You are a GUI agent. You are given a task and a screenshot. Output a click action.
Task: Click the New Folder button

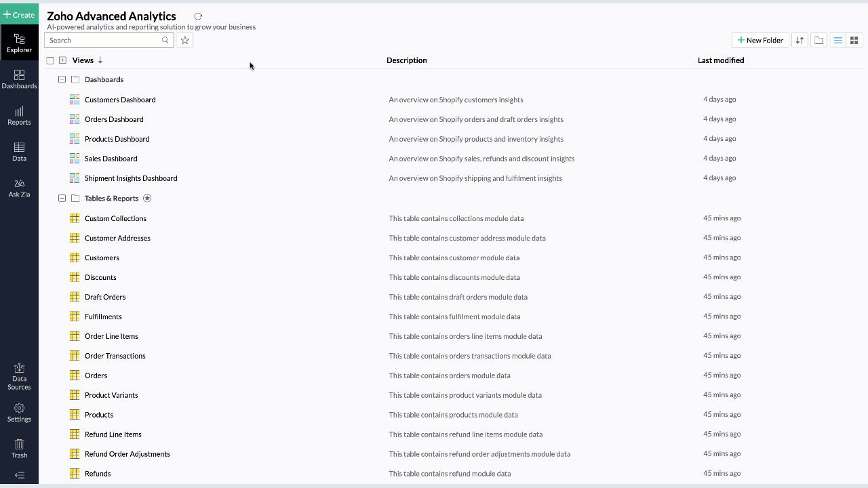click(760, 40)
